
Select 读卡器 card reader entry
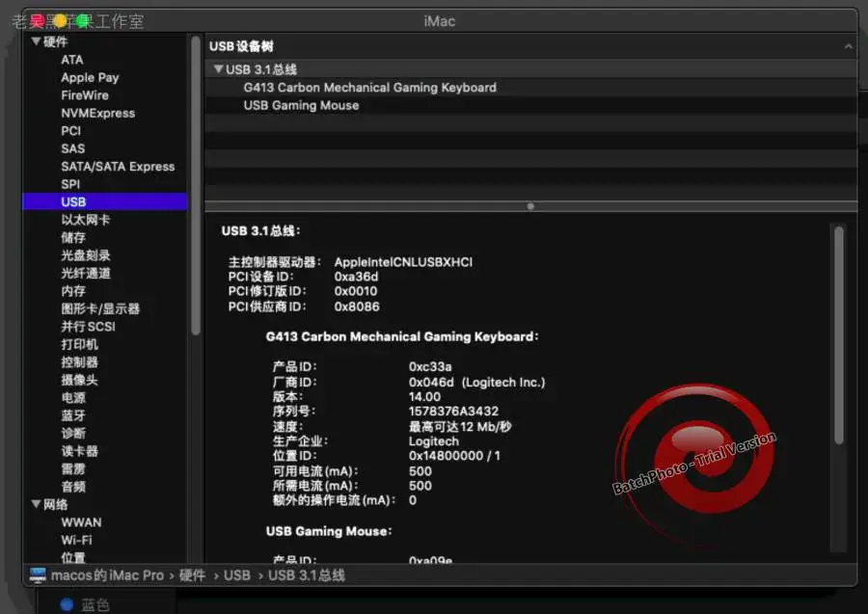pos(79,451)
